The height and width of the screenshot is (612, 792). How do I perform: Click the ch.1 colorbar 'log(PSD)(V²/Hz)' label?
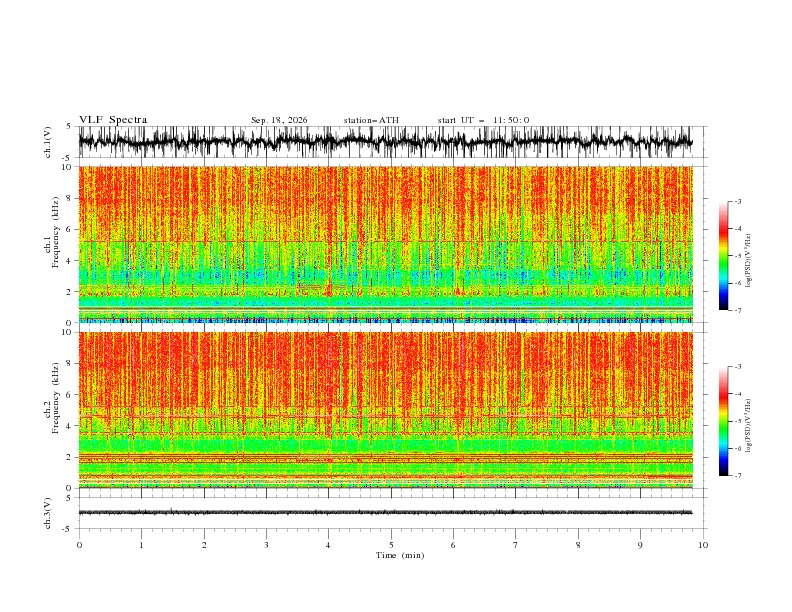tap(748, 261)
